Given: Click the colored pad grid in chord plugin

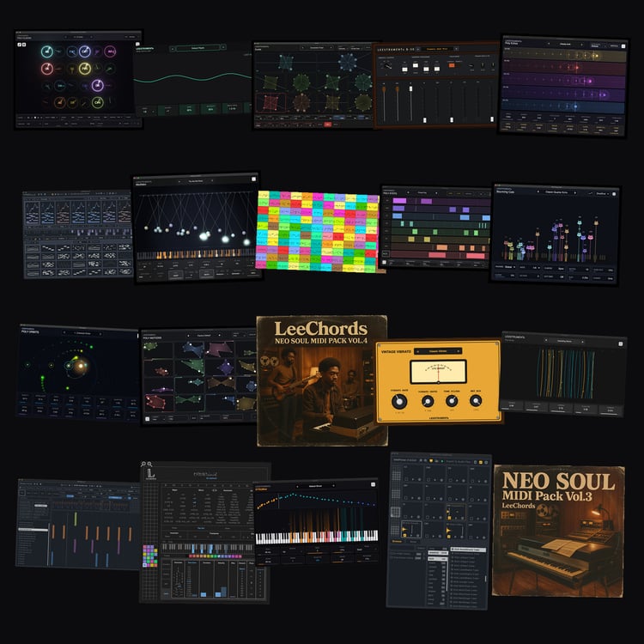Looking at the screenshot, I should click(x=150, y=556).
